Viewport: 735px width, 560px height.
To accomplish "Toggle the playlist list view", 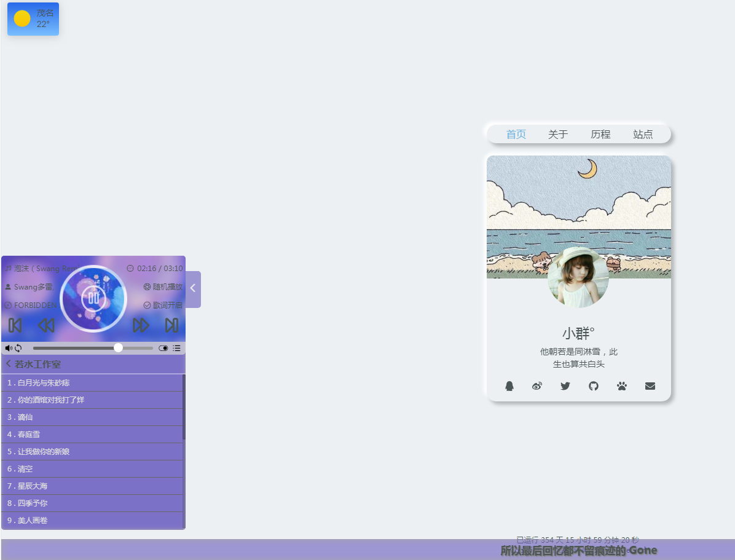I will 177,348.
